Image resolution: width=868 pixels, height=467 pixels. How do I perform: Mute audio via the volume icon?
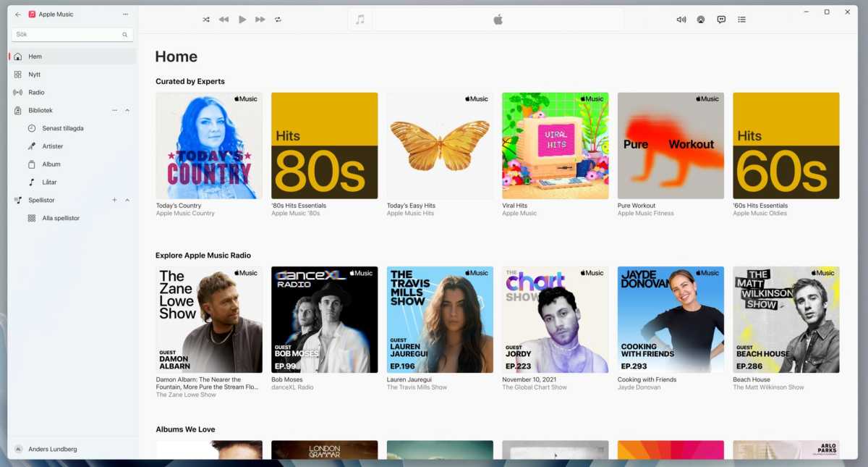681,20
